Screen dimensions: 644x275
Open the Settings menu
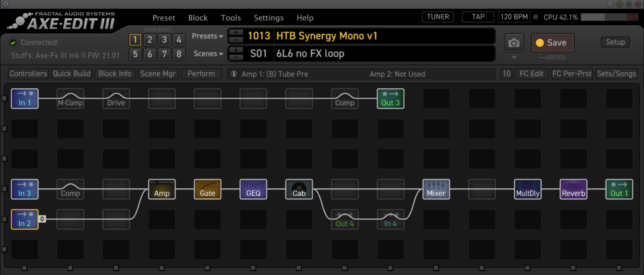coord(269,18)
